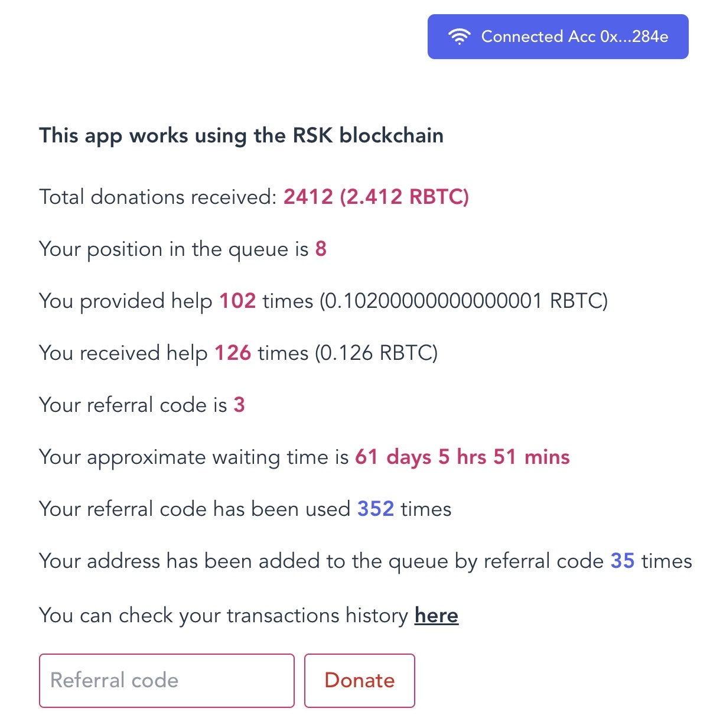The width and height of the screenshot is (710, 728).
Task: Click the (0.126 RBTC) amount text
Action: coord(376,353)
